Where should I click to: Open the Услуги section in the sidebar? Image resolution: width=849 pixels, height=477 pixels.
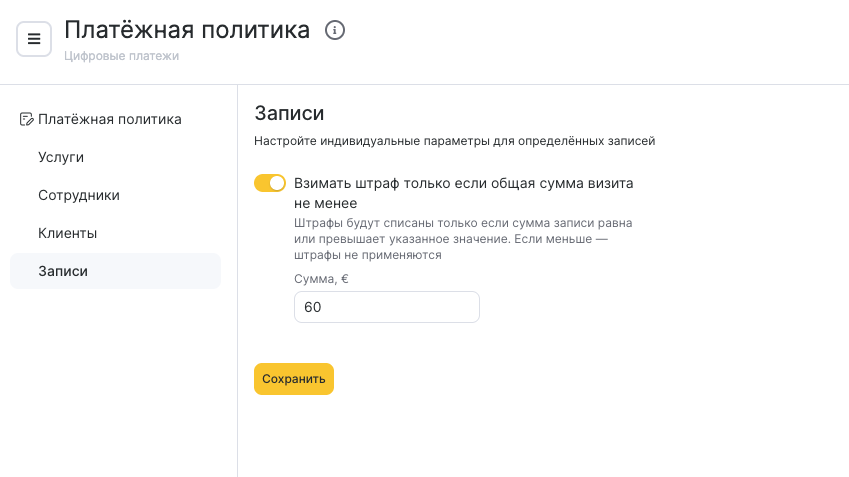pos(61,157)
